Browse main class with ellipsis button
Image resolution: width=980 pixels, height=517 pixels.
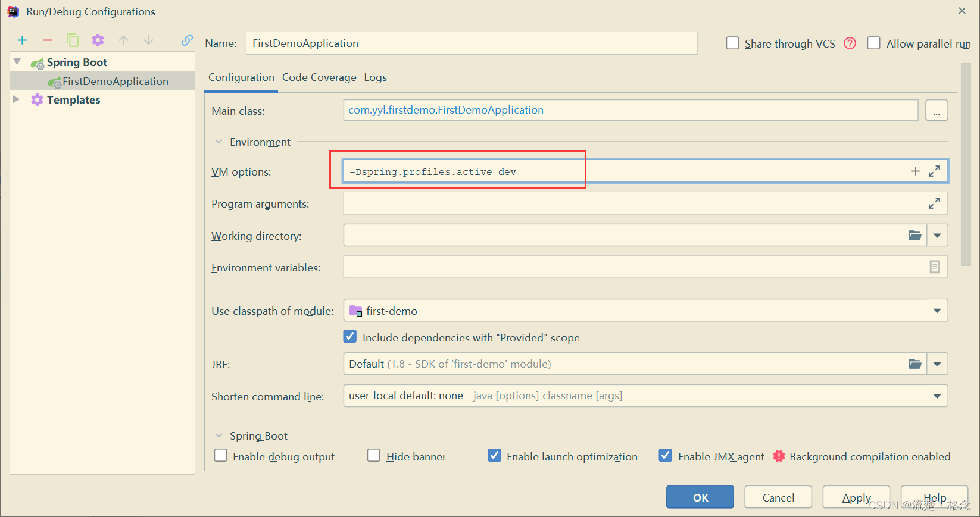point(937,110)
